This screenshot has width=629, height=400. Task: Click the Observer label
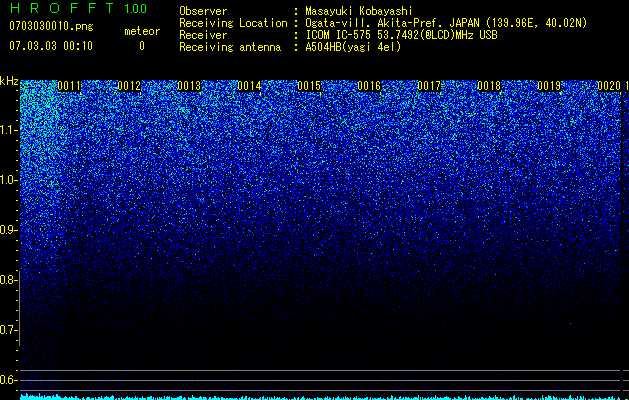point(203,11)
